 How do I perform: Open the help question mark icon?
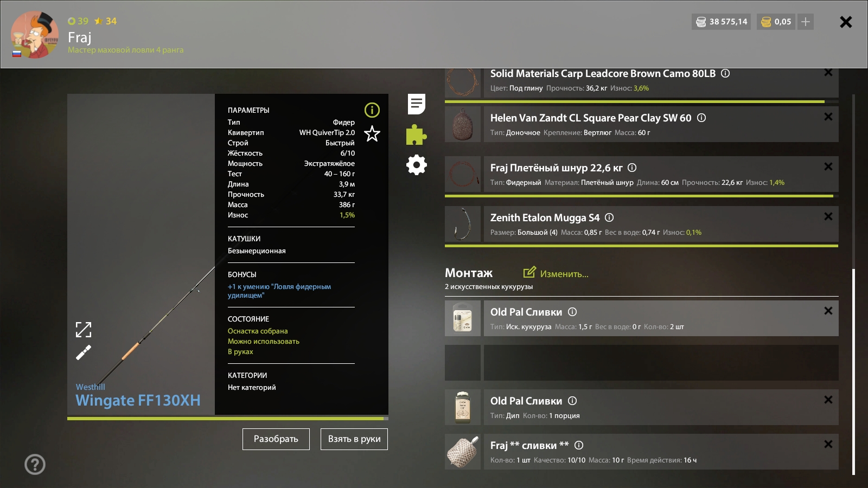click(35, 464)
